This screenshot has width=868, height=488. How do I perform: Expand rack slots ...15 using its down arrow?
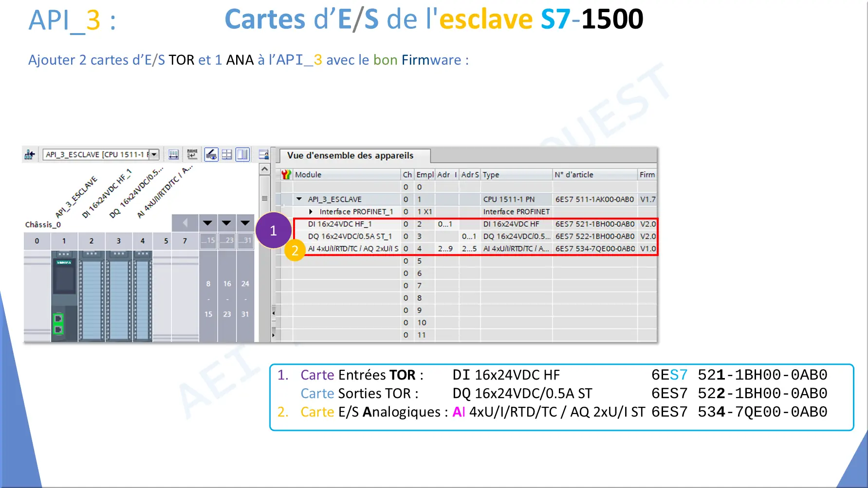click(x=208, y=223)
